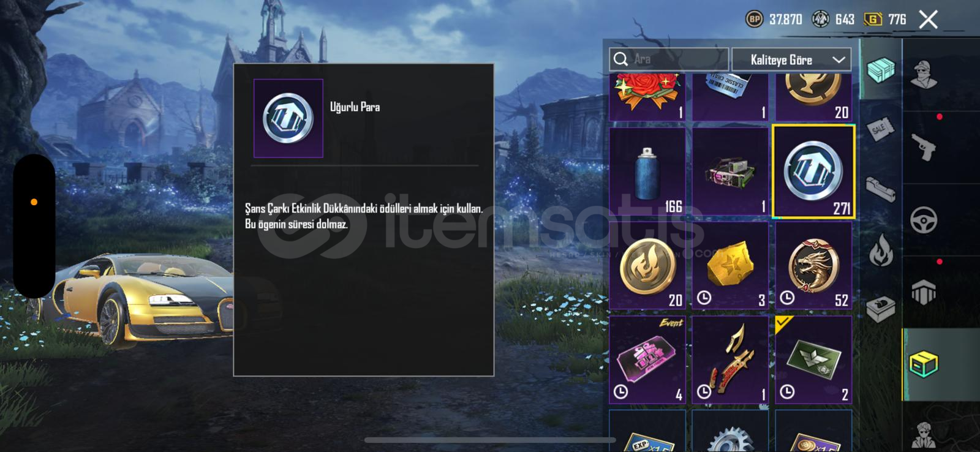
Task: Open the gold G currency balance
Action: (x=884, y=20)
